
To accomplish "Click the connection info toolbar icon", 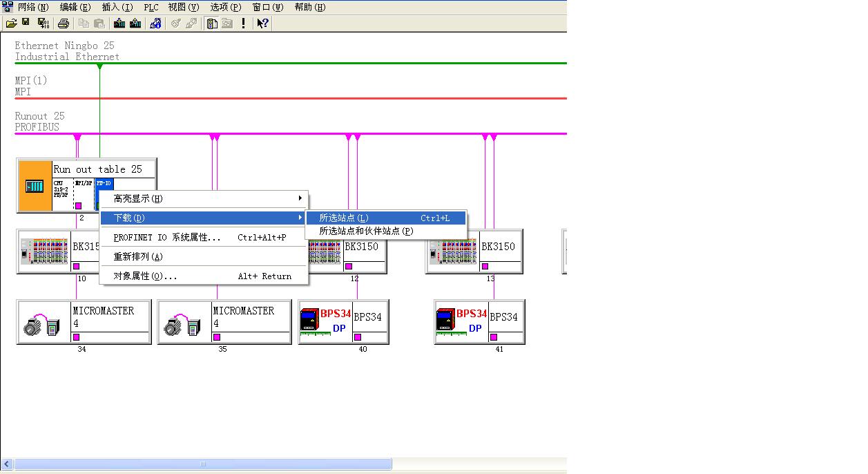I will point(155,23).
